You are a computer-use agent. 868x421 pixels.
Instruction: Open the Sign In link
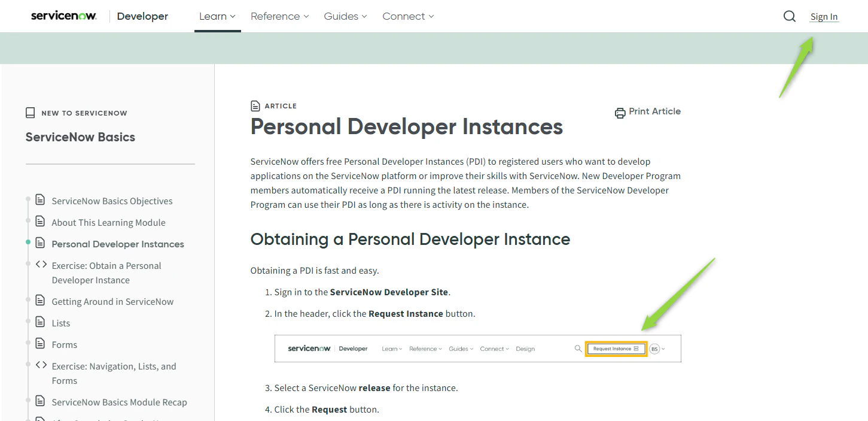(x=824, y=16)
